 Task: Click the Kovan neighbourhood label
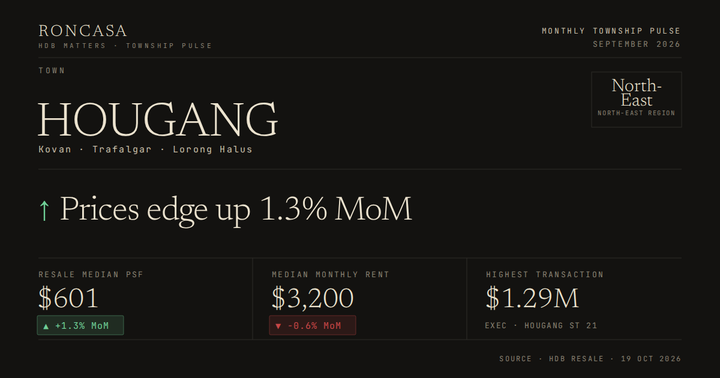(55, 149)
